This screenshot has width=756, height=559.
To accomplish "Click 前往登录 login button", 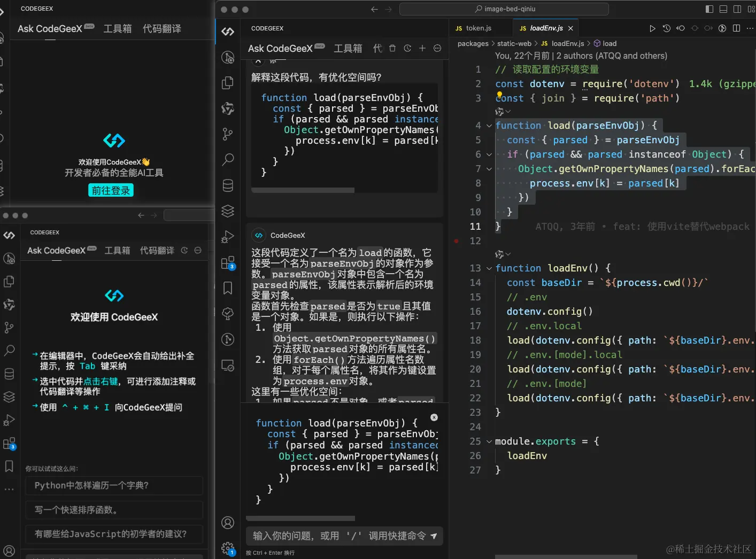I will (111, 190).
